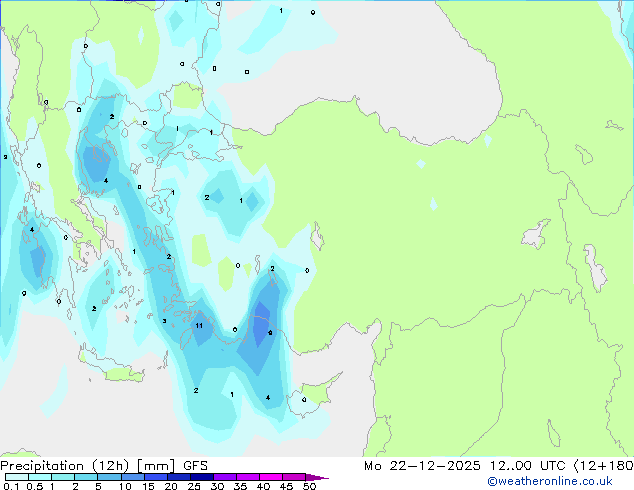Image resolution: width=634 pixels, height=490 pixels.
Task: Click the legend swatch between 10 and 15
Action: 133,477
